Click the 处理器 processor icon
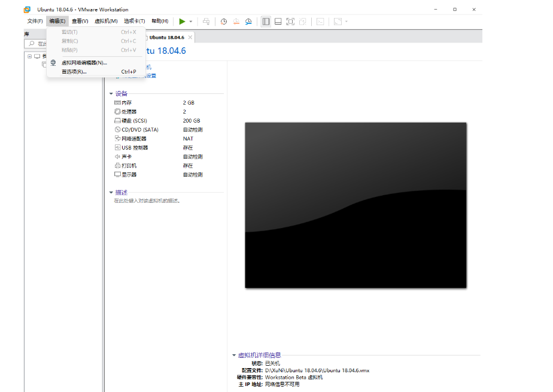Viewport: 553px width, 392px height. pyautogui.click(x=117, y=111)
